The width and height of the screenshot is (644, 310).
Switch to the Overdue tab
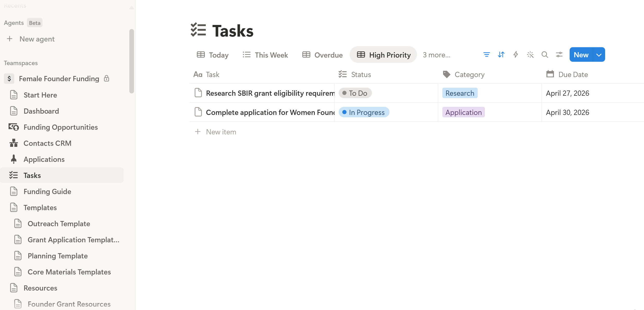(322, 55)
